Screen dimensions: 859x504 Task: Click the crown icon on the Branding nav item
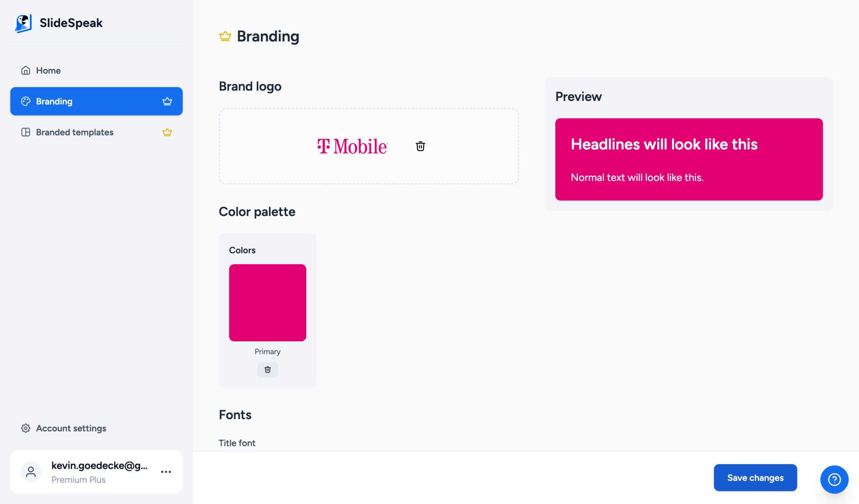click(x=167, y=101)
